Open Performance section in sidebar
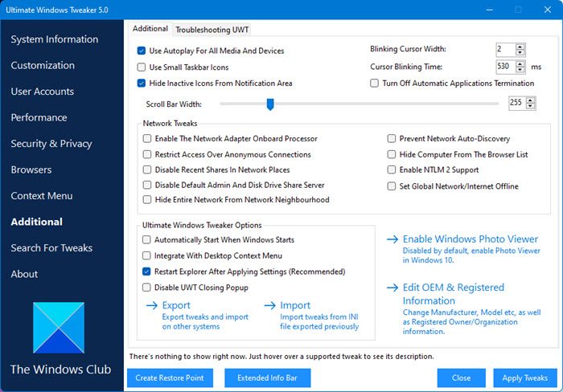The image size is (563, 392). (x=39, y=117)
